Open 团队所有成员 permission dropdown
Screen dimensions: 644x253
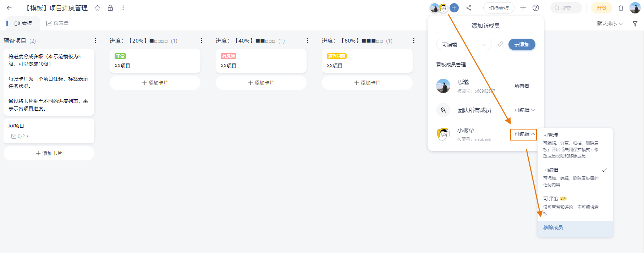pyautogui.click(x=524, y=110)
